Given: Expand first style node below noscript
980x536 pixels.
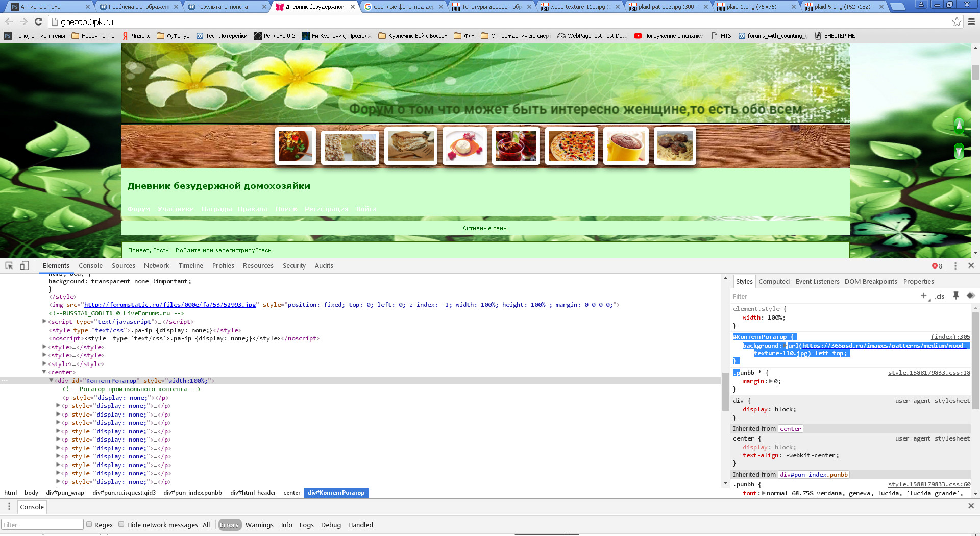Looking at the screenshot, I should click(44, 347).
